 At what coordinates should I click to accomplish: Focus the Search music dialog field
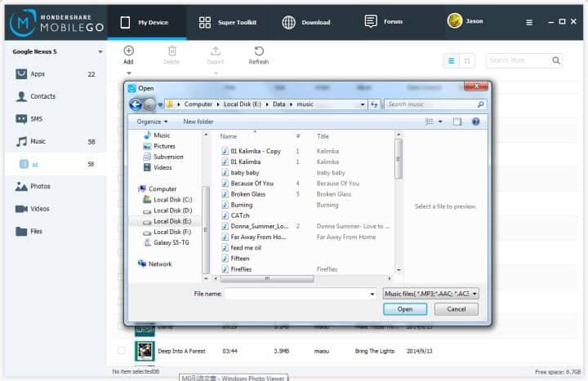pyautogui.click(x=431, y=104)
